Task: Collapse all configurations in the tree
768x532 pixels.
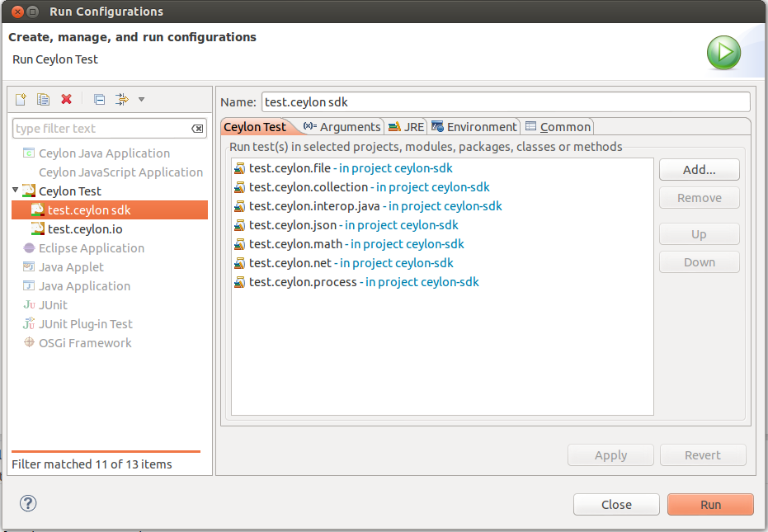Action: pyautogui.click(x=100, y=100)
